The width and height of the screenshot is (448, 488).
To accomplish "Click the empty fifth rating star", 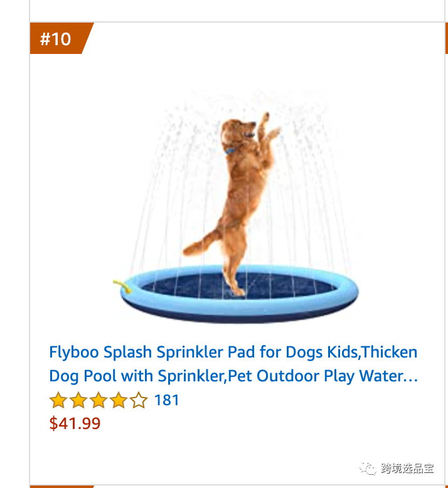I will click(139, 400).
